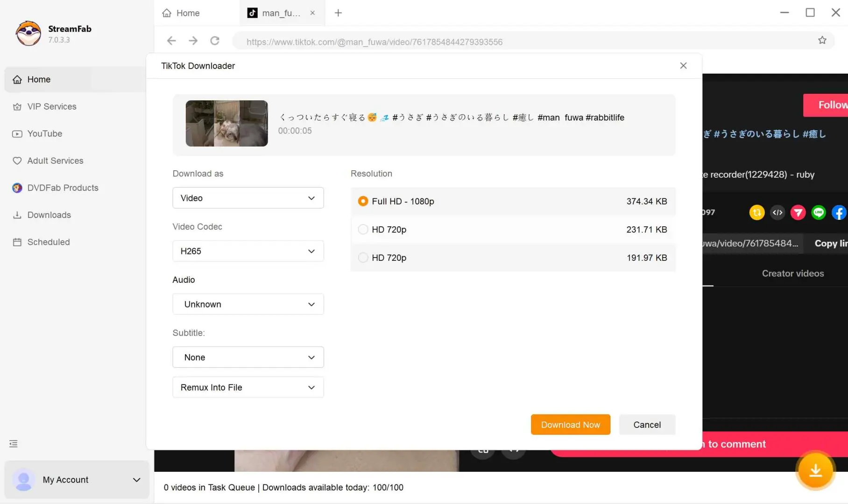Viewport: 848px width, 504px height.
Task: Open the Video Codec H265 dropdown
Action: pos(248,251)
